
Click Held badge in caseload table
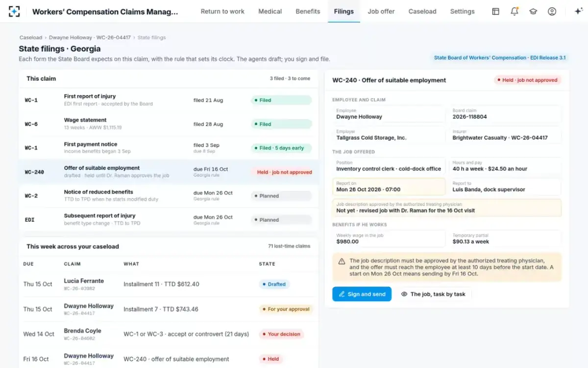pyautogui.click(x=270, y=359)
